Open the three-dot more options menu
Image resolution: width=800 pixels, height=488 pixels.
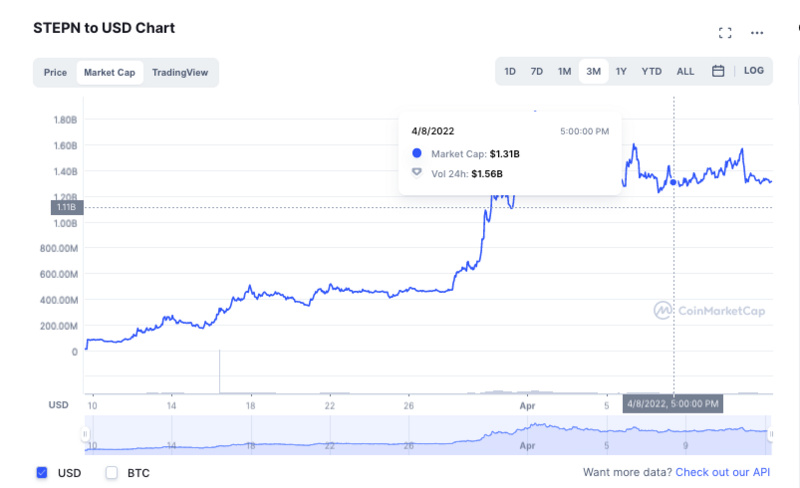[x=757, y=32]
